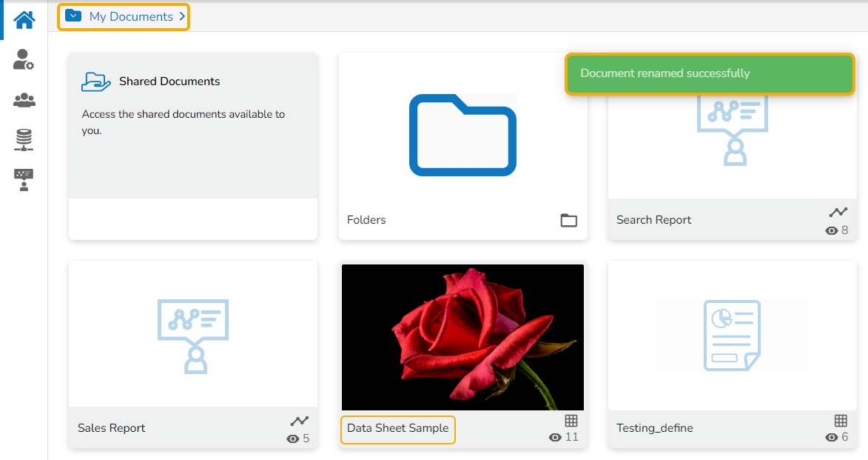Click the eye views icon on Sales Report
868x460 pixels.
click(292, 439)
